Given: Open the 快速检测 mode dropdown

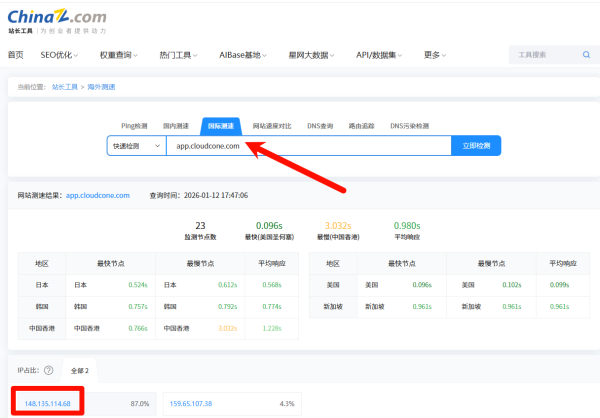Looking at the screenshot, I should coord(137,146).
